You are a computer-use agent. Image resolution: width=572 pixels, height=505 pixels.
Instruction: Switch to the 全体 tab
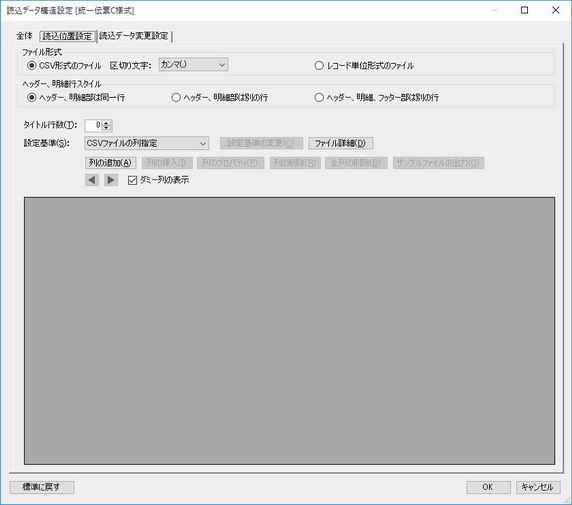tap(24, 36)
